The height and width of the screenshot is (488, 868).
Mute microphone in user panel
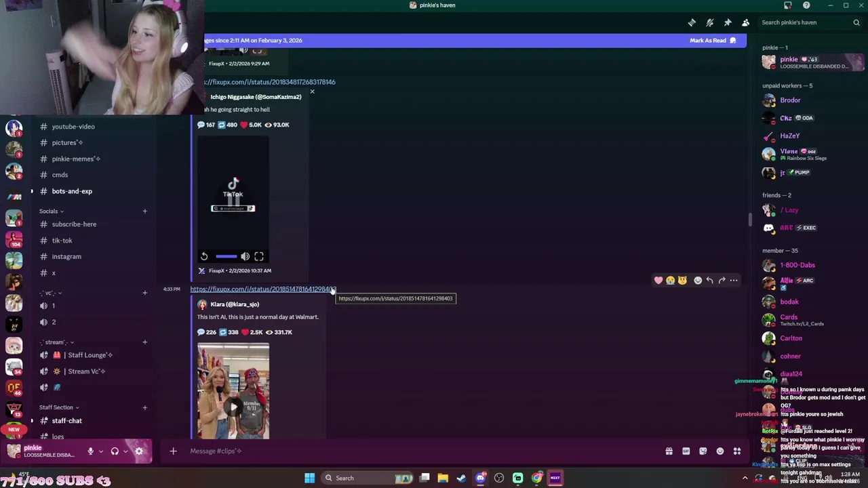[x=90, y=451]
